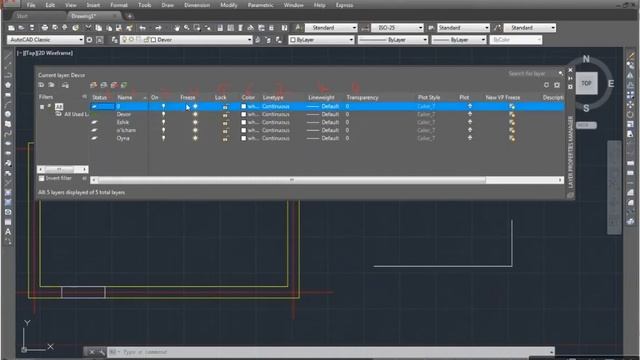Screen dimensions: 640x360
Task: Toggle Freeze sun icon for Oyna layer
Action: pos(195,138)
